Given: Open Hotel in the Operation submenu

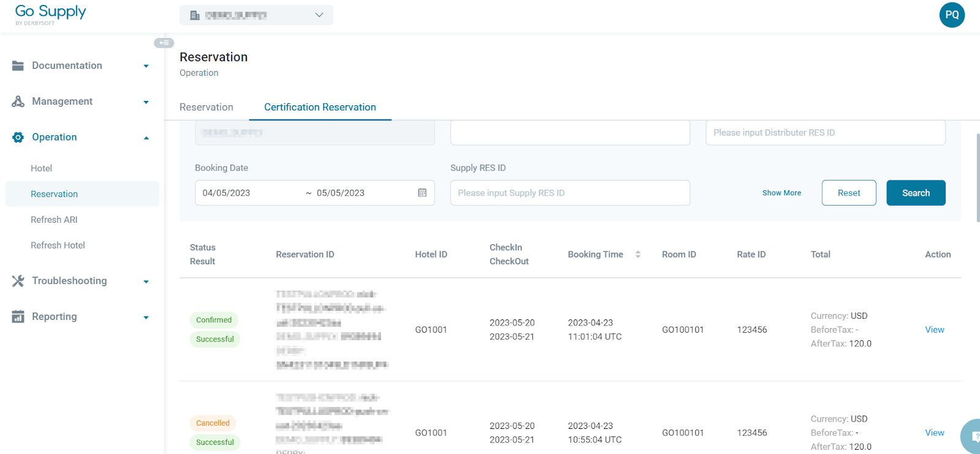Looking at the screenshot, I should click(x=41, y=168).
